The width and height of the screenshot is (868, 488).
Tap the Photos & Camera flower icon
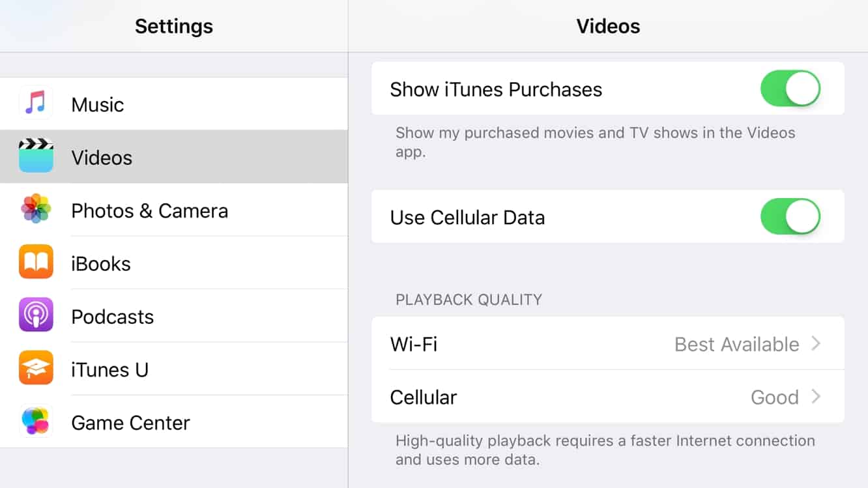(x=36, y=210)
